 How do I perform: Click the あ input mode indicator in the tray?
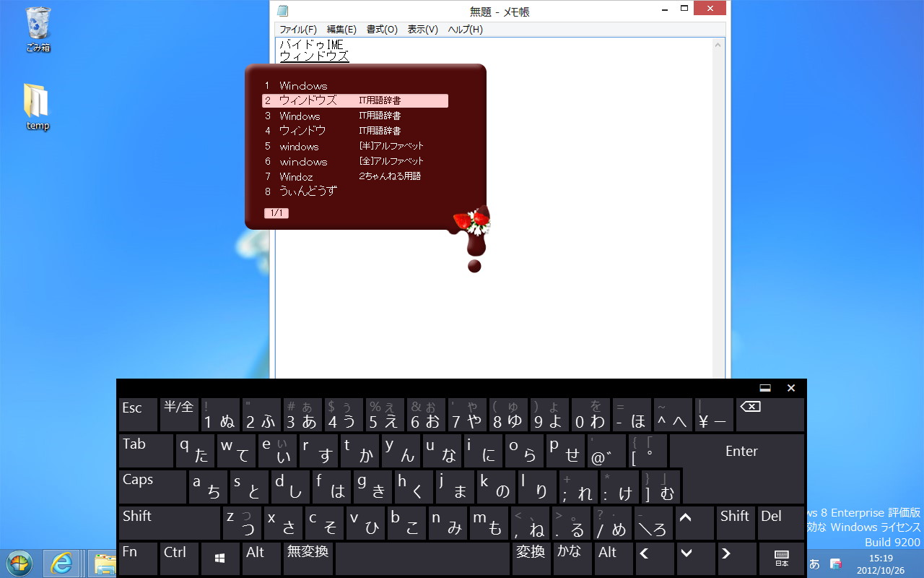pos(814,564)
